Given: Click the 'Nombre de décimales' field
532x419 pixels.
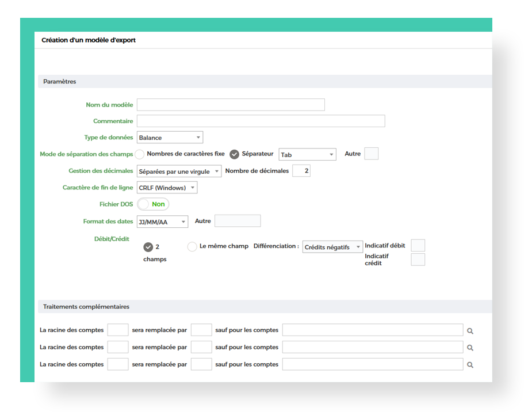Looking at the screenshot, I should pos(301,171).
